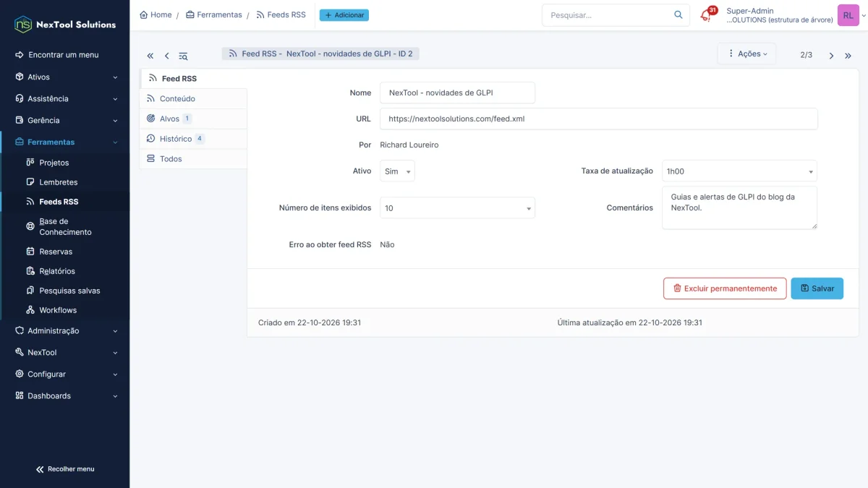
Task: Click the Encontrar um menu arrow icon
Action: point(20,55)
